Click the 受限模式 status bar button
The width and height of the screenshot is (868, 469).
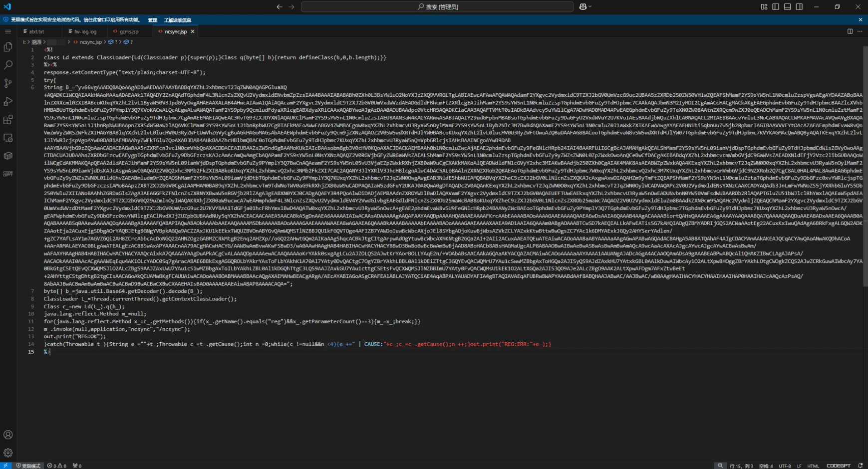click(28, 466)
